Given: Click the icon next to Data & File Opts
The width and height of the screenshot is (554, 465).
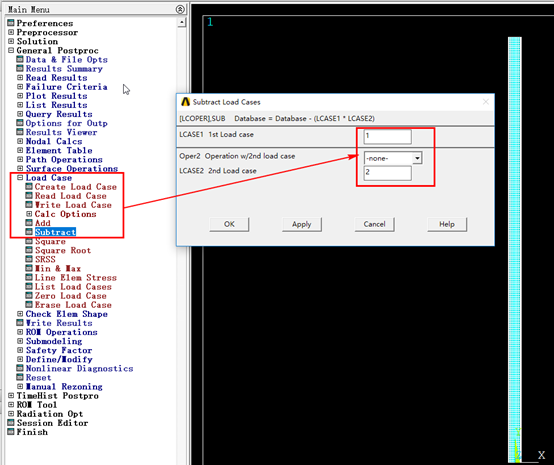Looking at the screenshot, I should pos(20,59).
